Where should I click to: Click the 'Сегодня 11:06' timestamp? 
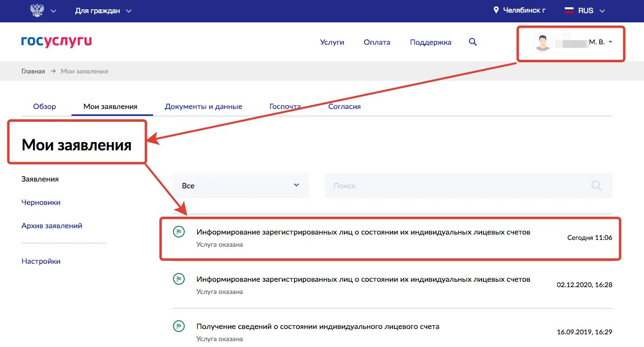(x=590, y=237)
